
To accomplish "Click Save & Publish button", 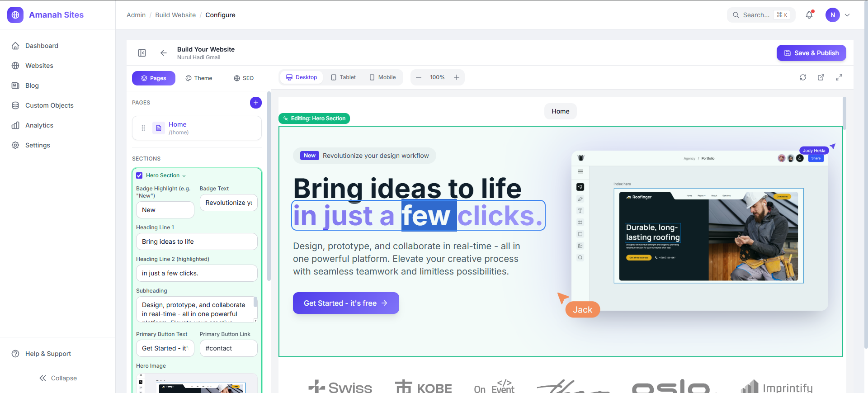I will click(x=811, y=53).
